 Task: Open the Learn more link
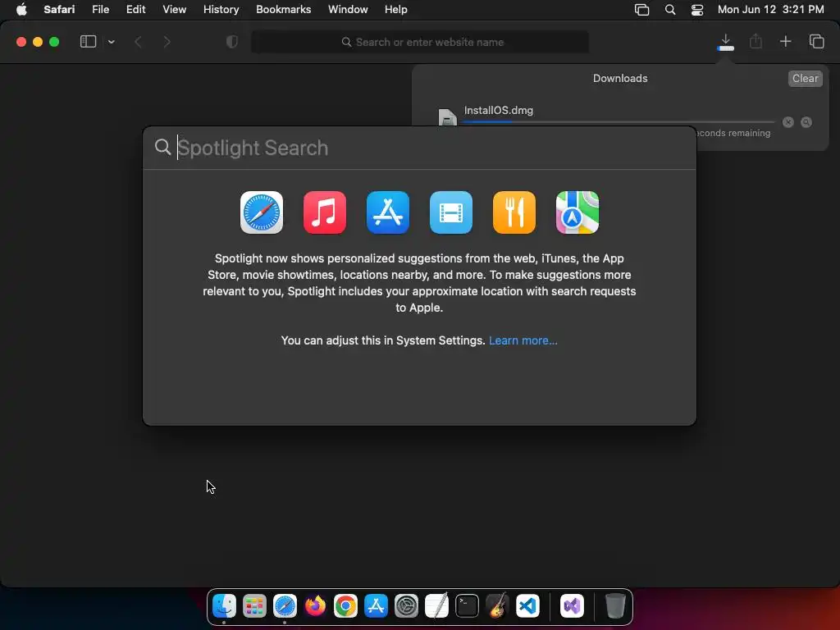pos(523,340)
